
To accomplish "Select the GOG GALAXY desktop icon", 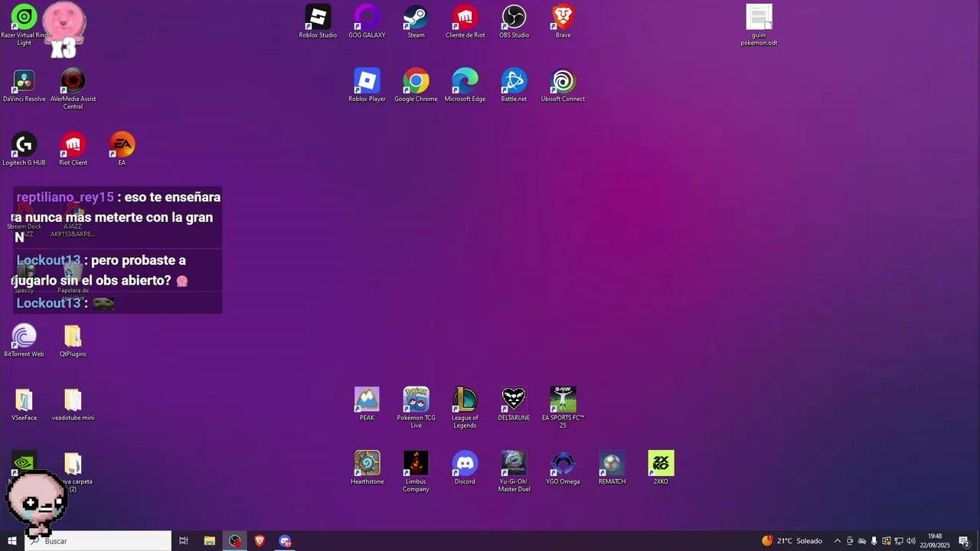I will [367, 21].
